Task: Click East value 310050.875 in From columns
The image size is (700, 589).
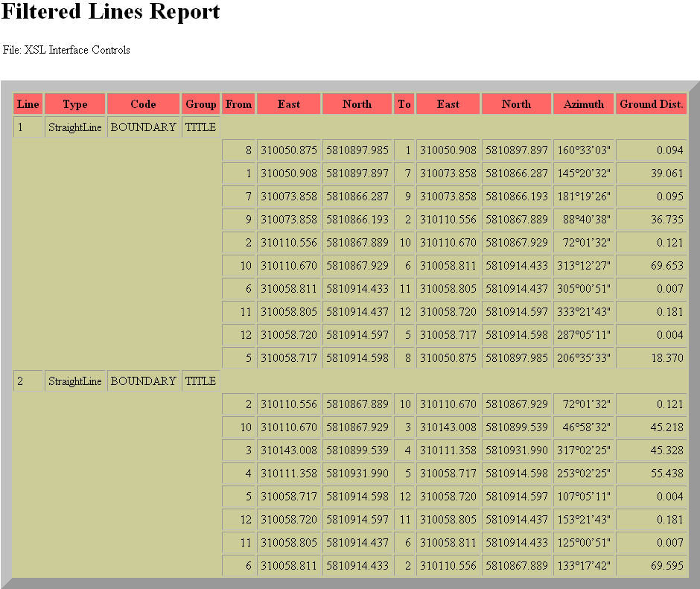Action: pyautogui.click(x=289, y=150)
